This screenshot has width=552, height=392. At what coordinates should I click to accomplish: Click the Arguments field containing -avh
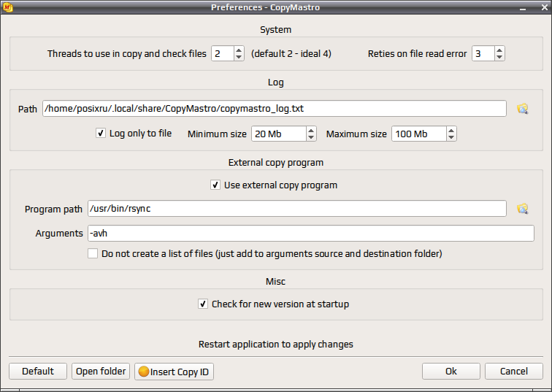point(311,234)
